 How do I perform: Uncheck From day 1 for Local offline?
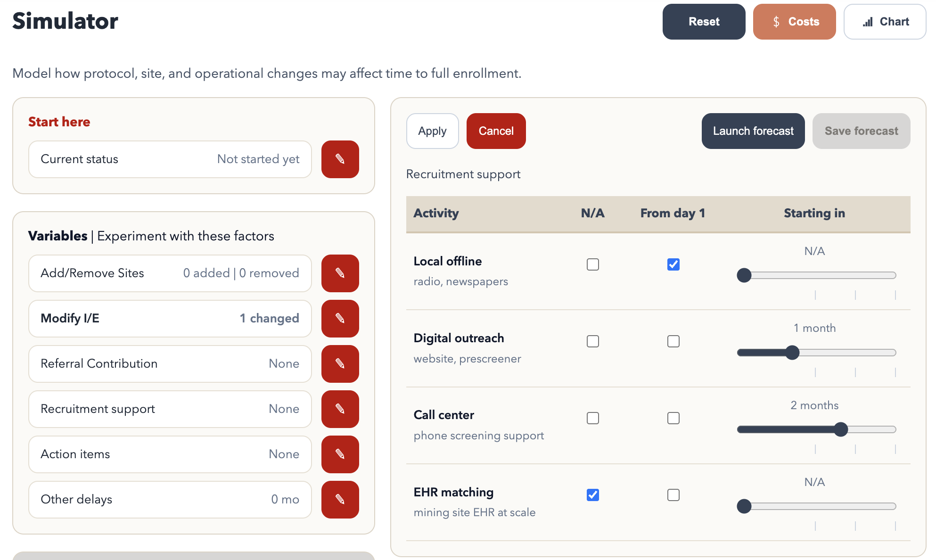pyautogui.click(x=673, y=264)
